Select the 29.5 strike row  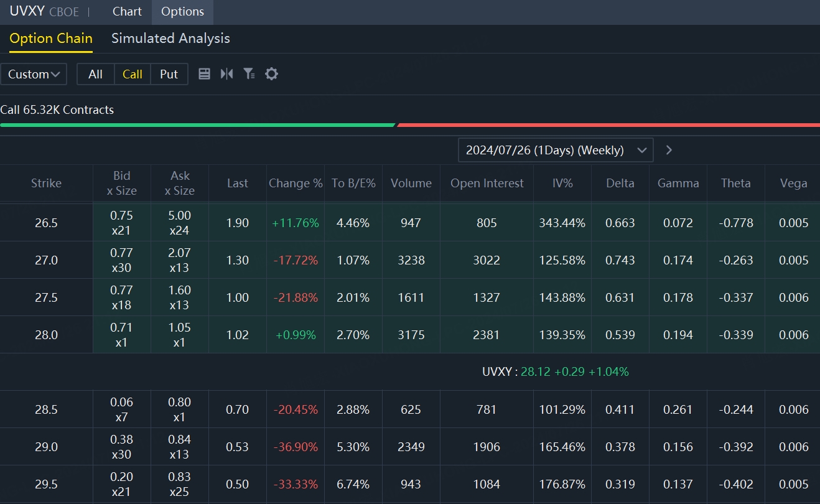coord(410,484)
